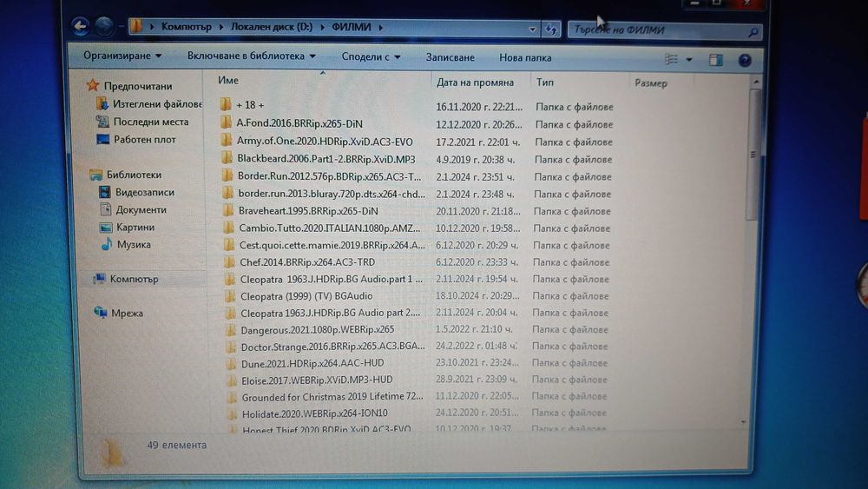Click the file list vertical scrollbar thumb
Viewport: 868px width, 489px height.
coord(753,154)
